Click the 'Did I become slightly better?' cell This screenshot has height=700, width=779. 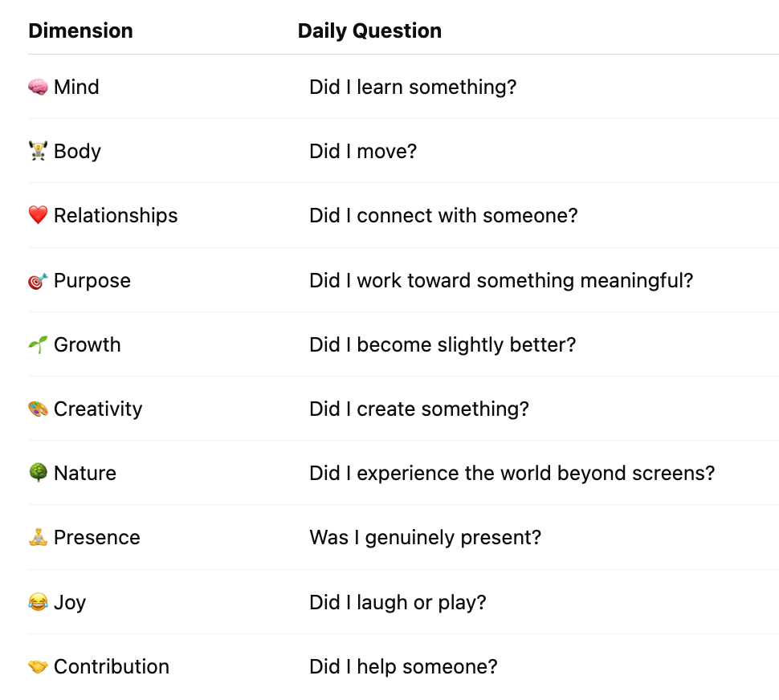[x=443, y=344]
